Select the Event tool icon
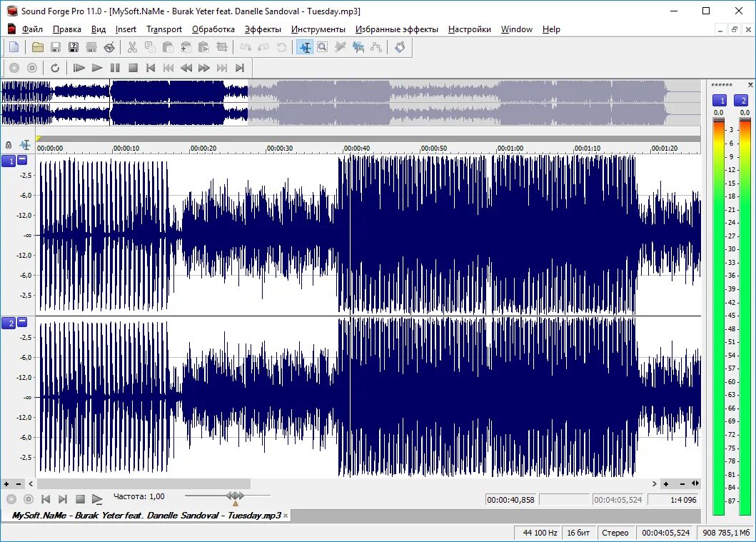Viewport: 756px width, 542px height. 358,47
